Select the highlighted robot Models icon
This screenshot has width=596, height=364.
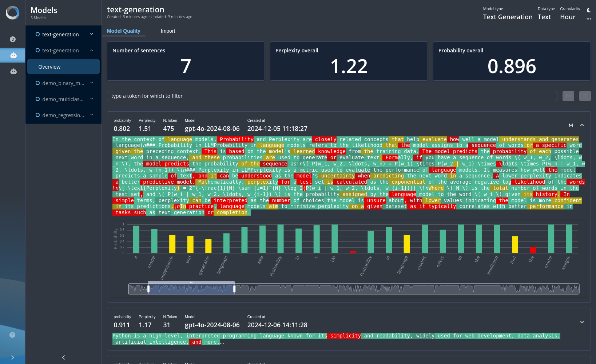[x=13, y=55]
